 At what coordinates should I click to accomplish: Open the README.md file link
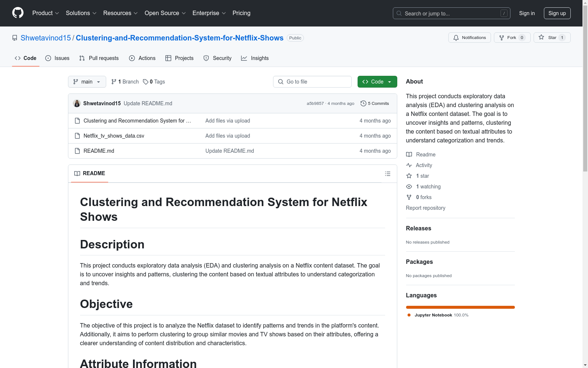click(x=99, y=151)
